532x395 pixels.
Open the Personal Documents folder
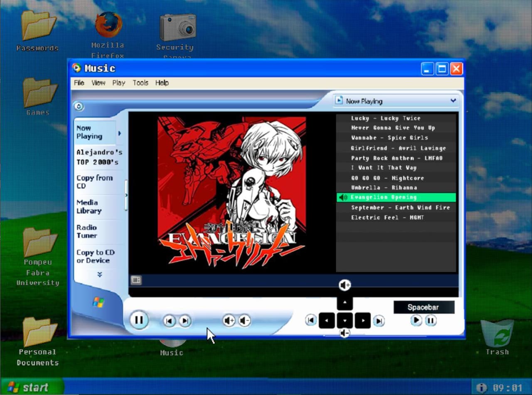38,342
